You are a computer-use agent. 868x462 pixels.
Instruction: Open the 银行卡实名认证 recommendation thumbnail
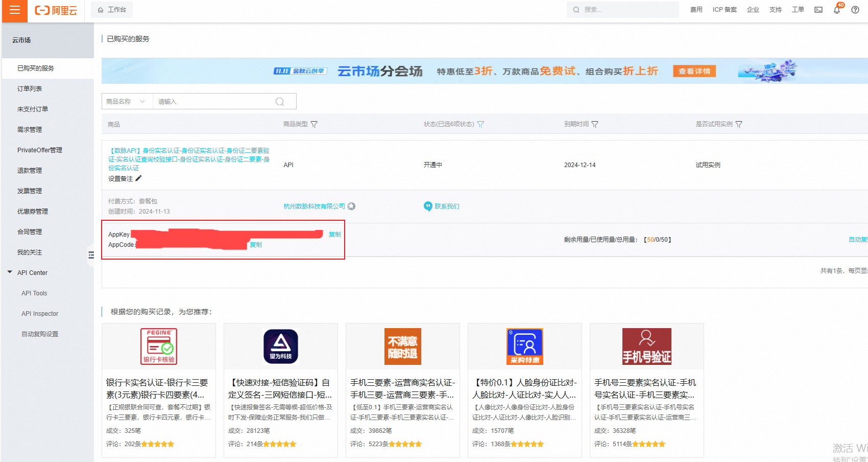[159, 346]
